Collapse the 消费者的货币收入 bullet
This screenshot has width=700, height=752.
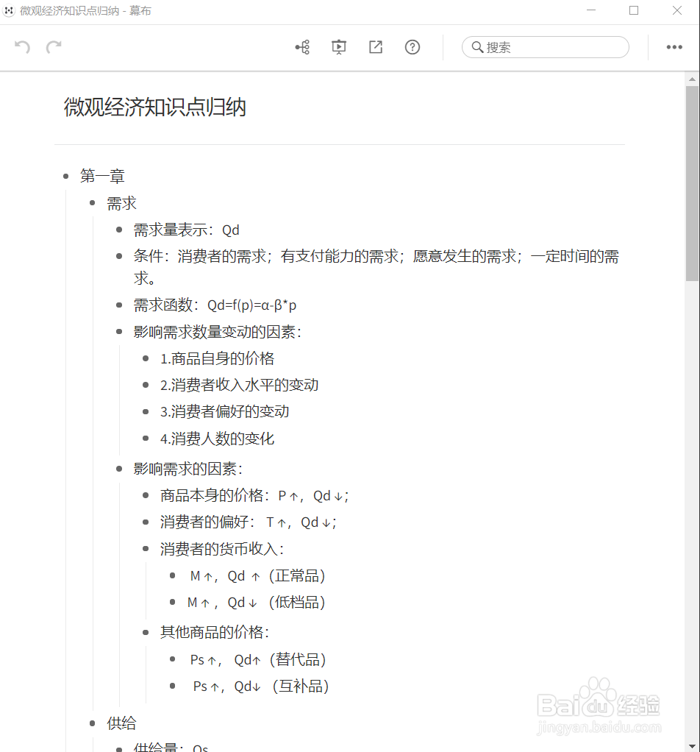[146, 549]
